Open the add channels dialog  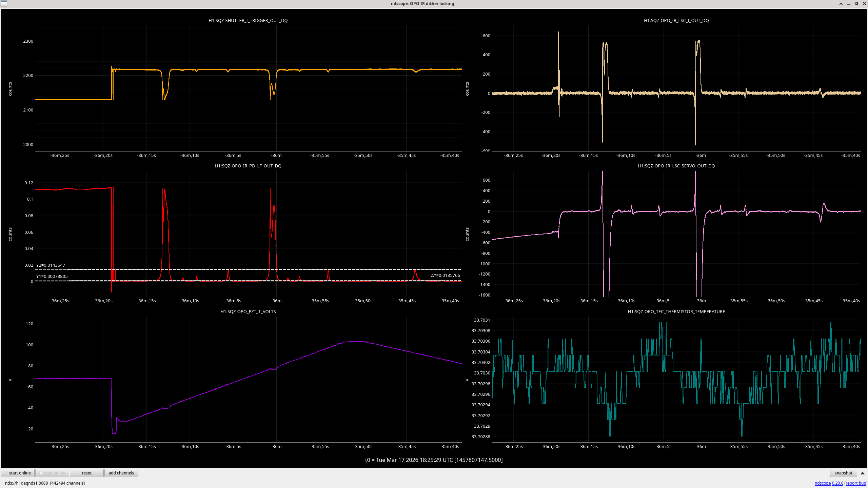point(121,473)
